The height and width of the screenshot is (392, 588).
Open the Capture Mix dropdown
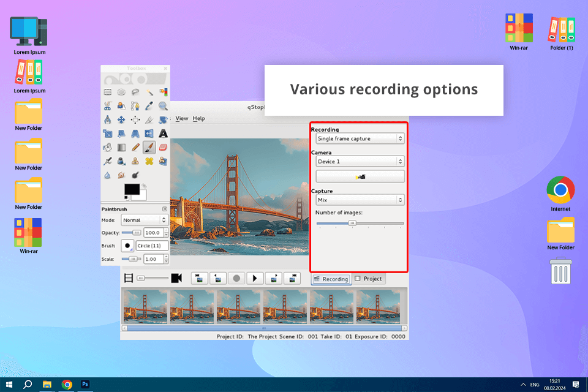tap(360, 200)
